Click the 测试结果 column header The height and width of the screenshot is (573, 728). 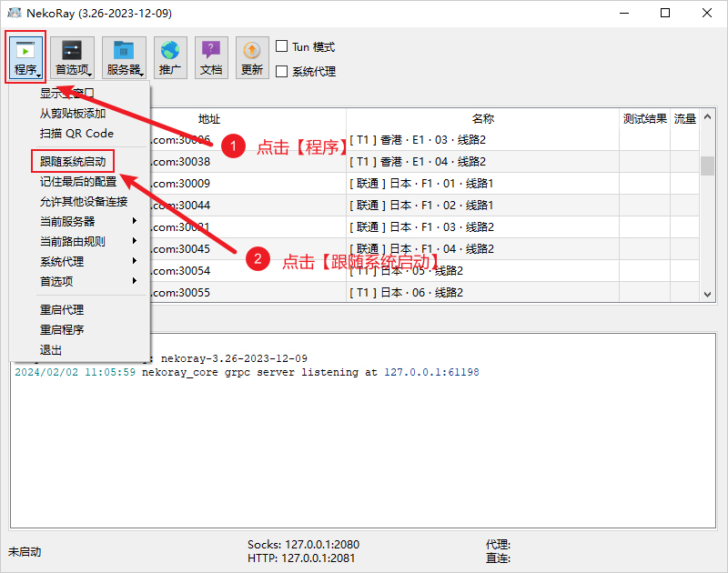644,119
